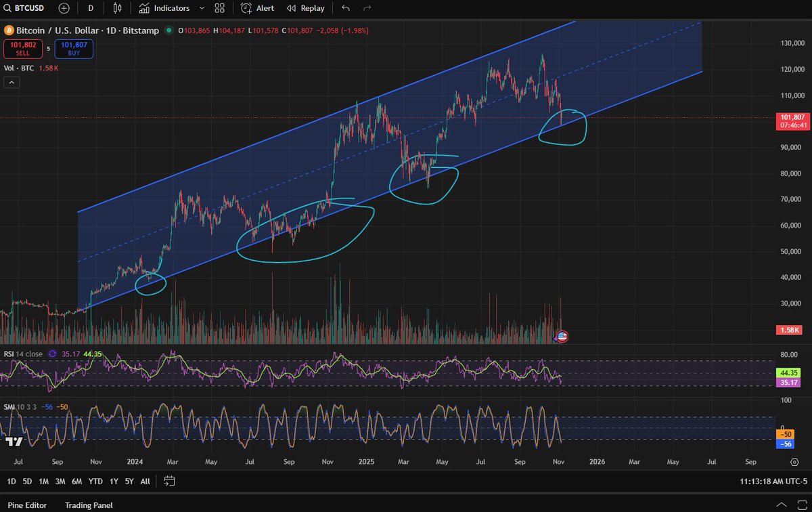
Task: Start Replay mode
Action: pos(304,8)
